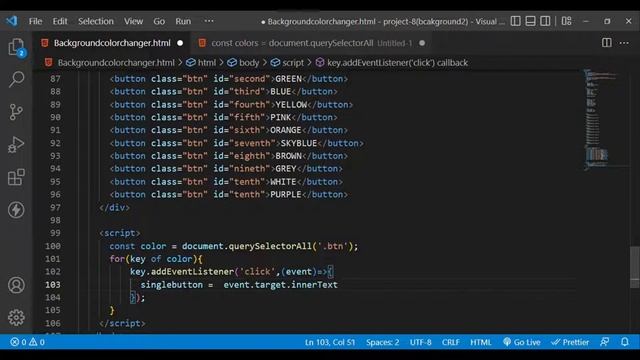This screenshot has width=640, height=360.
Task: Click querySelectorAll in line 100
Action: 270,246
